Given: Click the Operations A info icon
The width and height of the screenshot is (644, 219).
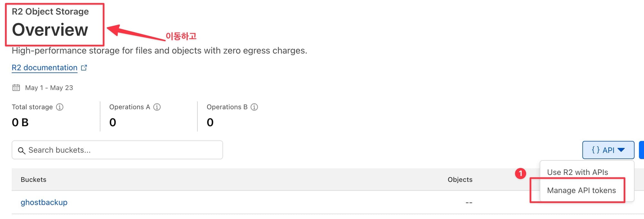Looking at the screenshot, I should pyautogui.click(x=157, y=107).
